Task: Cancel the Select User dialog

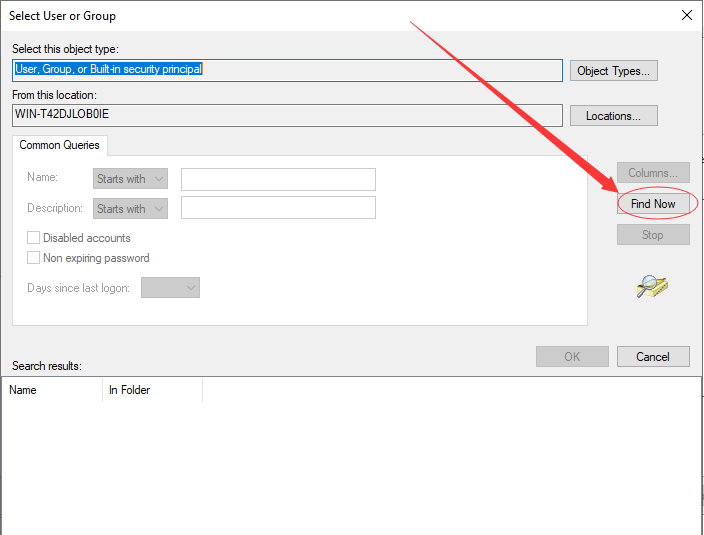Action: [x=653, y=356]
